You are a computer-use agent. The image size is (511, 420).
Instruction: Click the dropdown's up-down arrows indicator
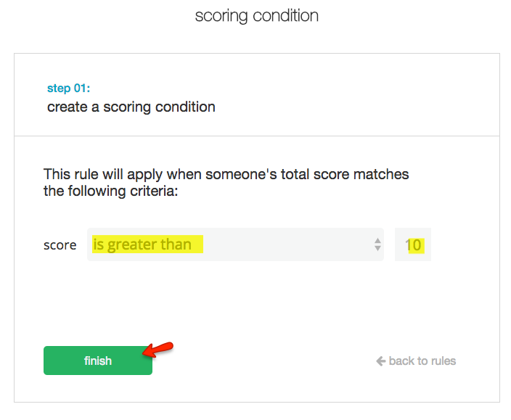[x=377, y=244]
